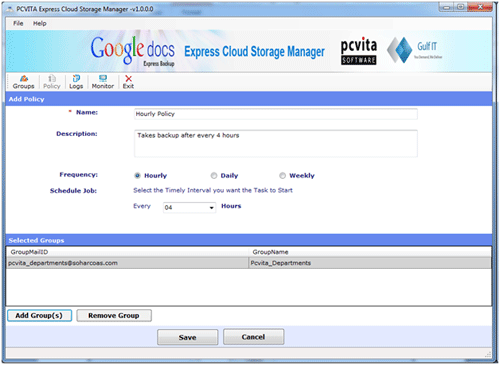Screen dimensions: 500x365
Task: Open the Groups toolbar icon
Action: click(x=23, y=82)
